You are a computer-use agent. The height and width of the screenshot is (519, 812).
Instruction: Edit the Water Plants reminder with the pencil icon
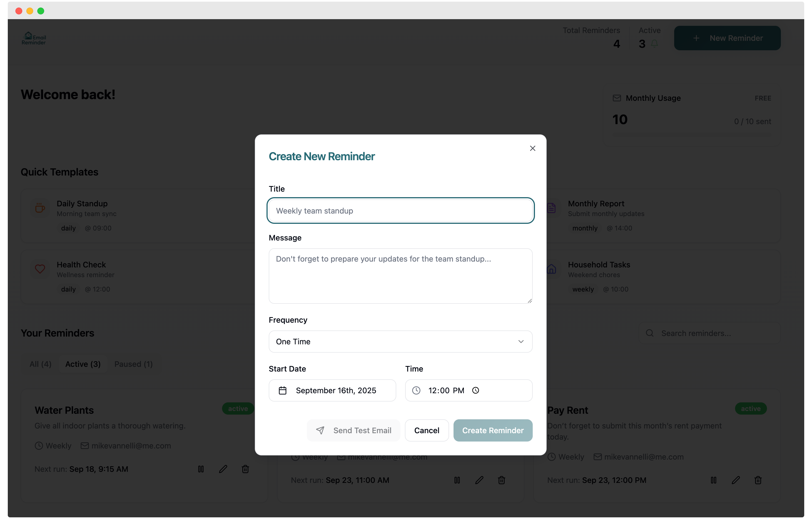point(223,469)
